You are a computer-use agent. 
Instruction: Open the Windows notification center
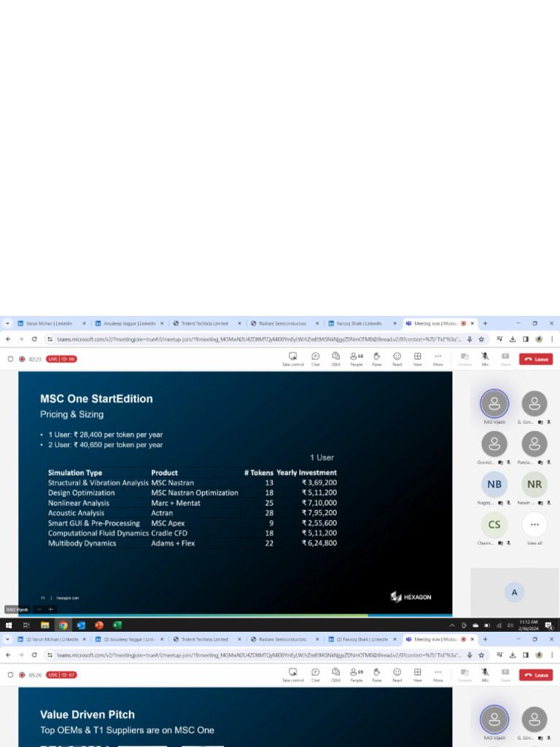point(548,625)
